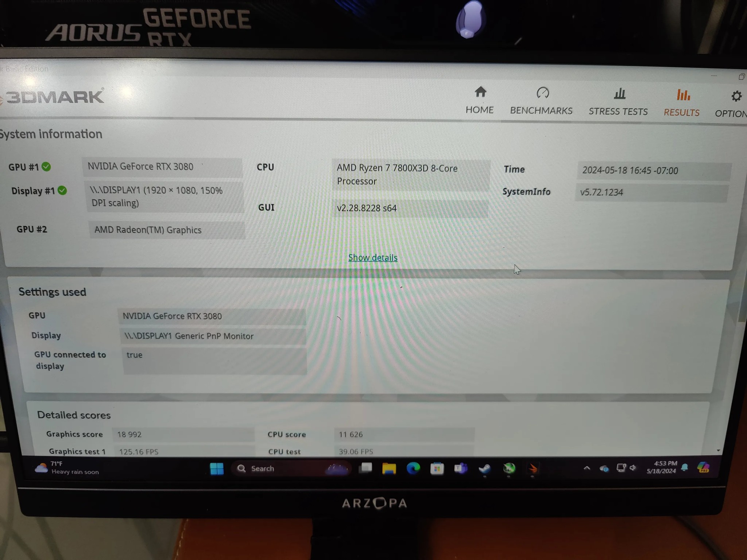Select the RESULTS tab
Image resolution: width=747 pixels, height=560 pixels.
(682, 103)
